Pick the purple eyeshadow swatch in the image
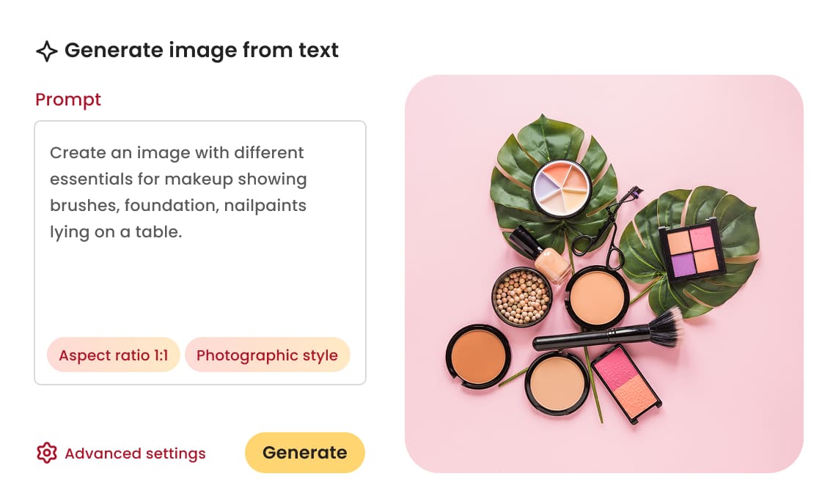Viewport: 833px width, 504px height. click(x=683, y=264)
